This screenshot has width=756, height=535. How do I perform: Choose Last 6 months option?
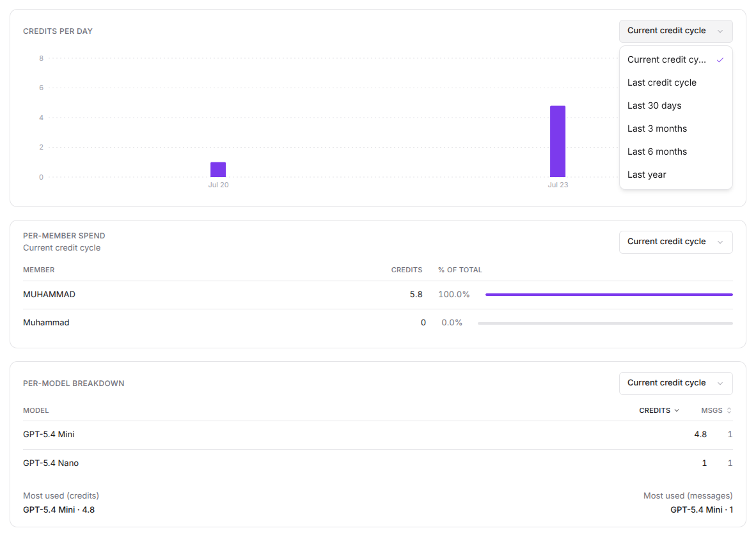[x=675, y=152]
